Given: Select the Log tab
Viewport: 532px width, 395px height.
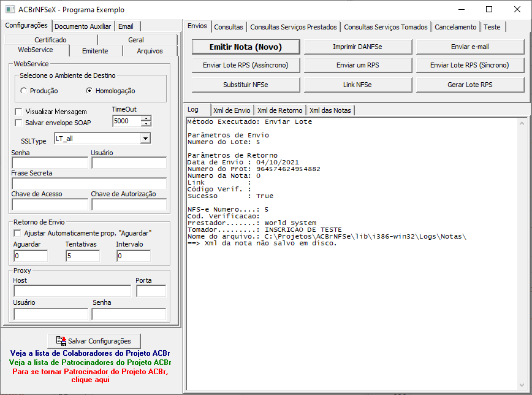Looking at the screenshot, I should pos(193,110).
